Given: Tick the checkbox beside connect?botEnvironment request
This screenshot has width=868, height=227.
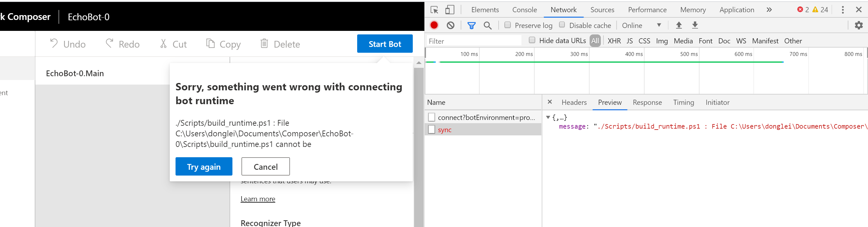Looking at the screenshot, I should pos(431,117).
